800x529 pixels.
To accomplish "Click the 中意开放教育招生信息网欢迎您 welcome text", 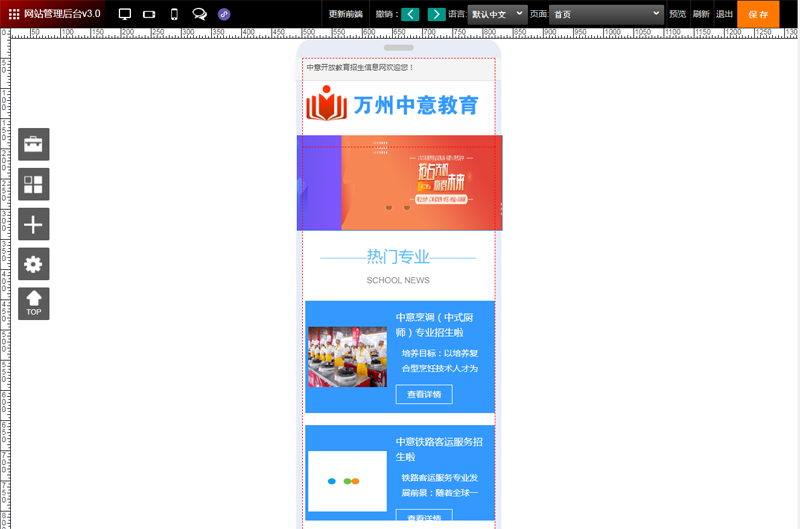I will [359, 67].
